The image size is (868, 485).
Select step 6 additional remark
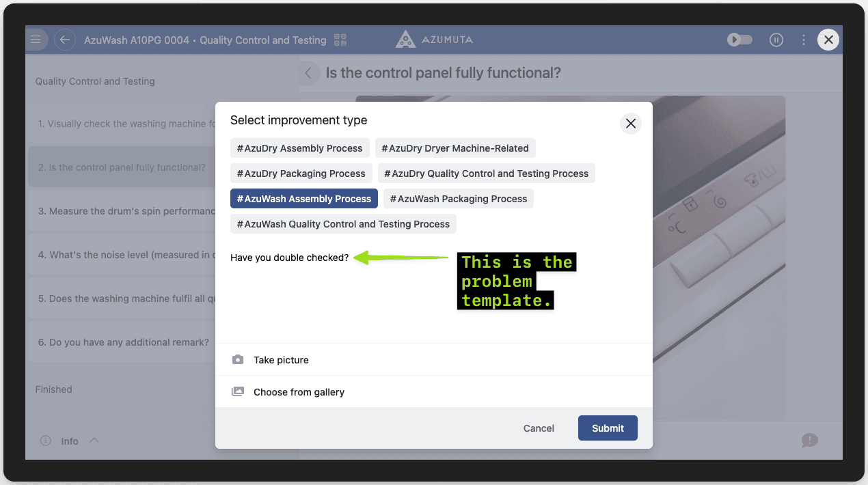coord(123,342)
